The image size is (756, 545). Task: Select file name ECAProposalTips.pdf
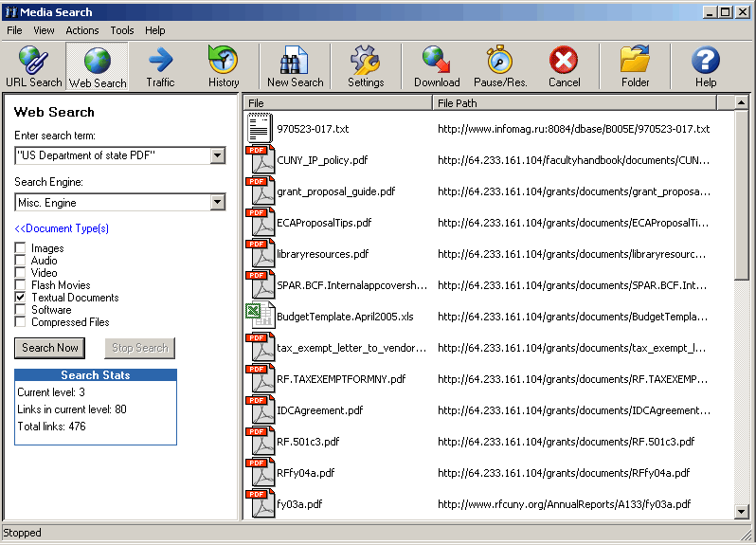click(x=324, y=223)
